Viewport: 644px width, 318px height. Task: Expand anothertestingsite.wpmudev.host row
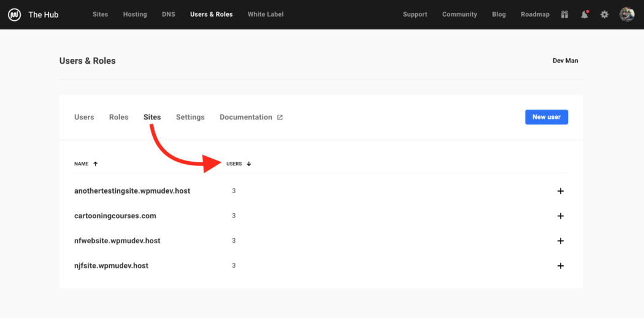coord(560,191)
